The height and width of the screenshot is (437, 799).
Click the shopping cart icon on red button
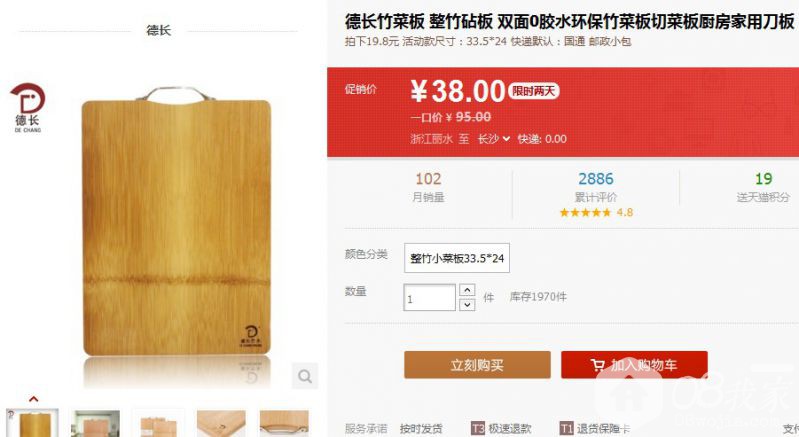click(x=598, y=365)
